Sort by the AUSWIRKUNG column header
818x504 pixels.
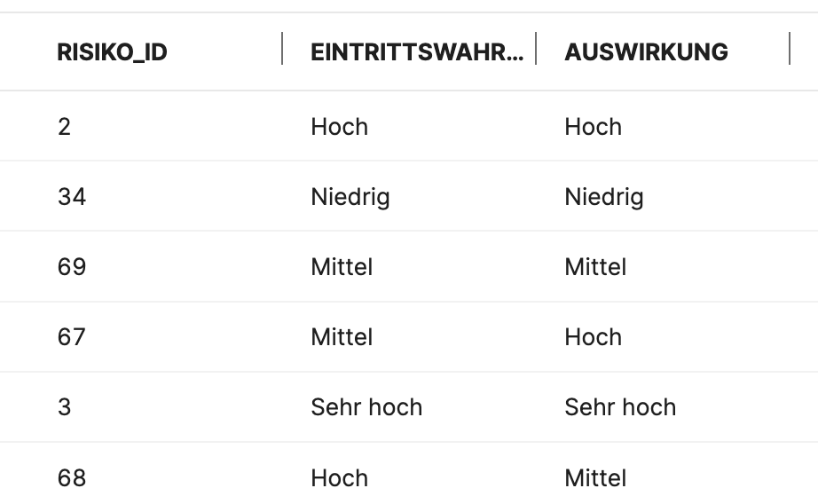[x=646, y=52]
